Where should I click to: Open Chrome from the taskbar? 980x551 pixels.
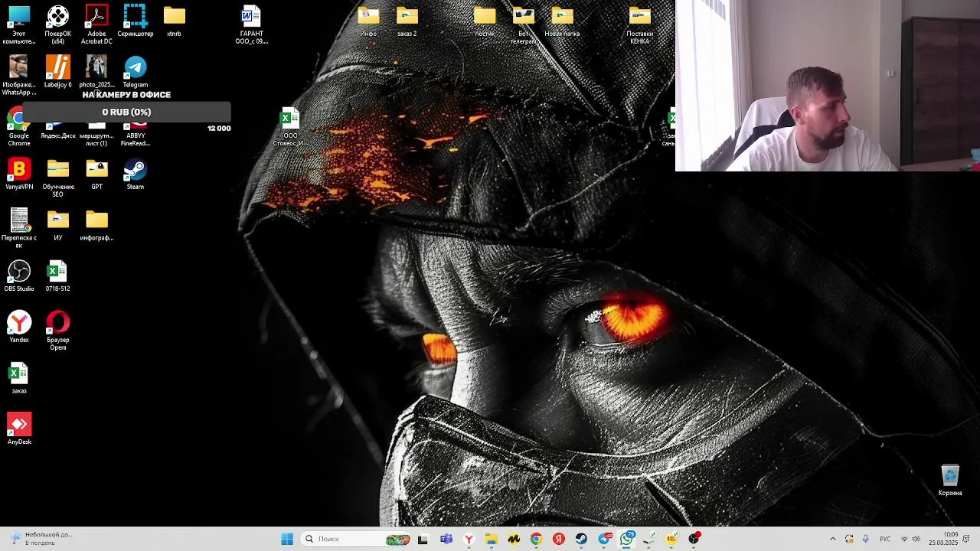(x=536, y=539)
